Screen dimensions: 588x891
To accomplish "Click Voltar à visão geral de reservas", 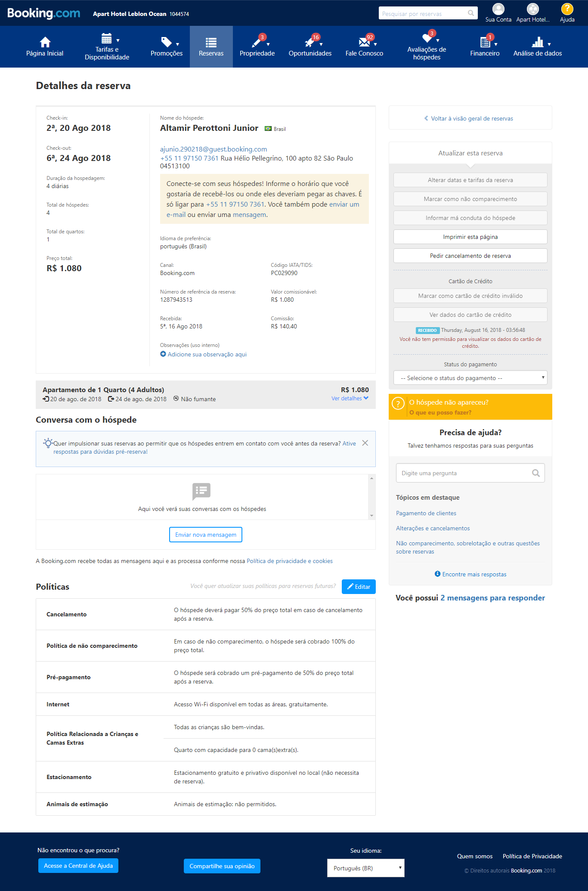I will coord(470,118).
